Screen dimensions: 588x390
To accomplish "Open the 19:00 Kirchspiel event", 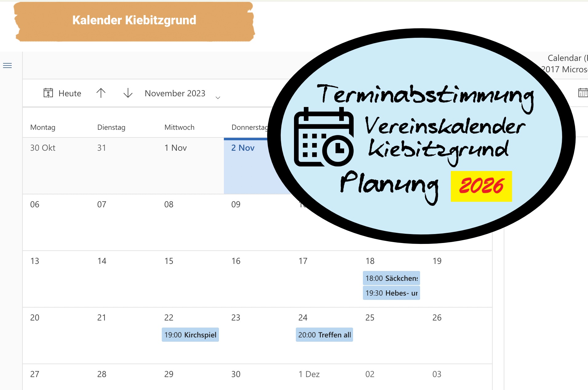I will click(190, 335).
